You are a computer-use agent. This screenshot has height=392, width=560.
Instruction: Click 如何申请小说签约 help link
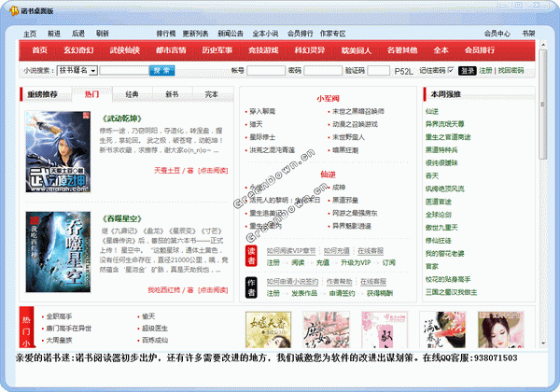292,282
